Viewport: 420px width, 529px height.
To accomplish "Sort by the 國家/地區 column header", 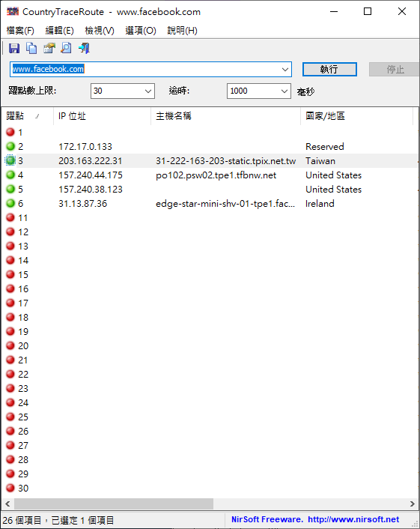I will pos(356,116).
